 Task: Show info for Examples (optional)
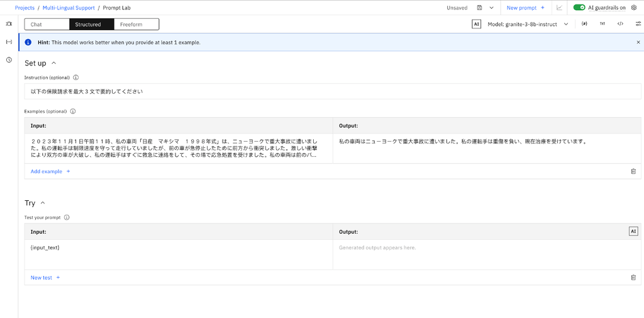(73, 111)
